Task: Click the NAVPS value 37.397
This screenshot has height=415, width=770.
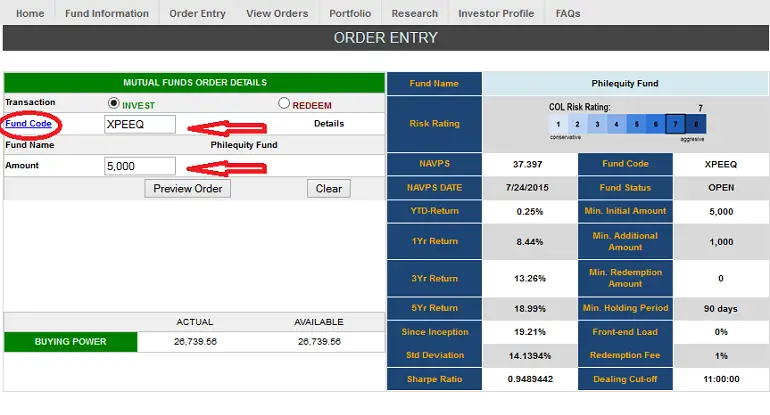Action: pyautogui.click(x=528, y=164)
